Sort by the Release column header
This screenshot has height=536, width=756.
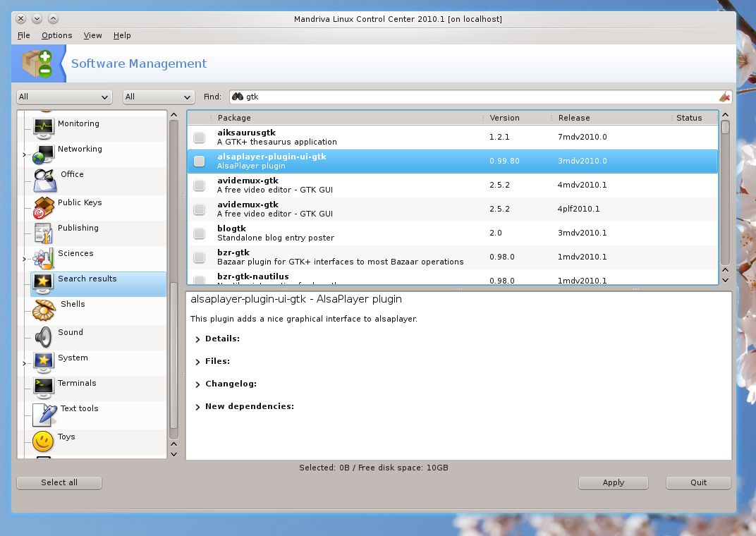click(611, 118)
